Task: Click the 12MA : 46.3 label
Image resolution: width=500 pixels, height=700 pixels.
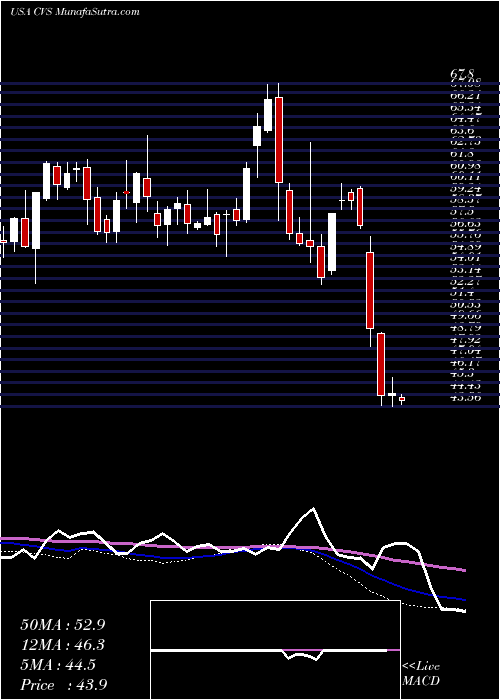Action: click(63, 644)
